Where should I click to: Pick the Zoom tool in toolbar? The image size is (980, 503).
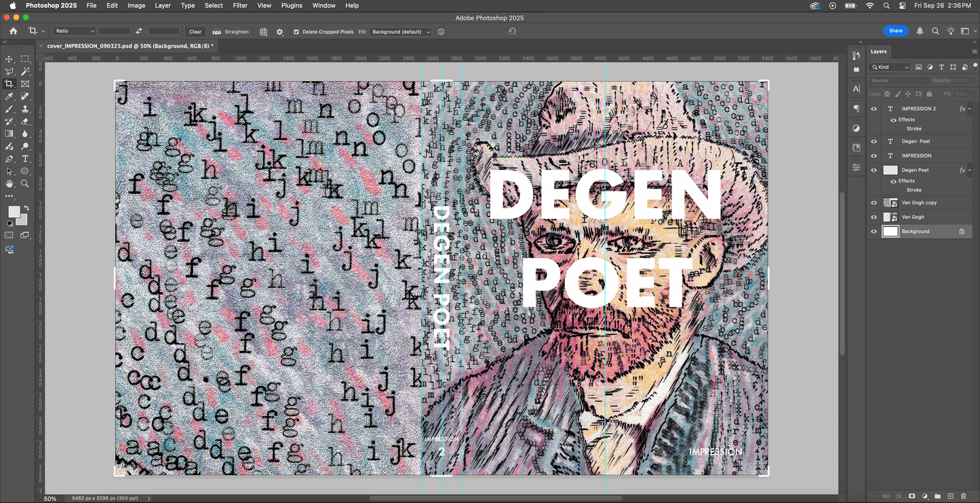click(25, 183)
